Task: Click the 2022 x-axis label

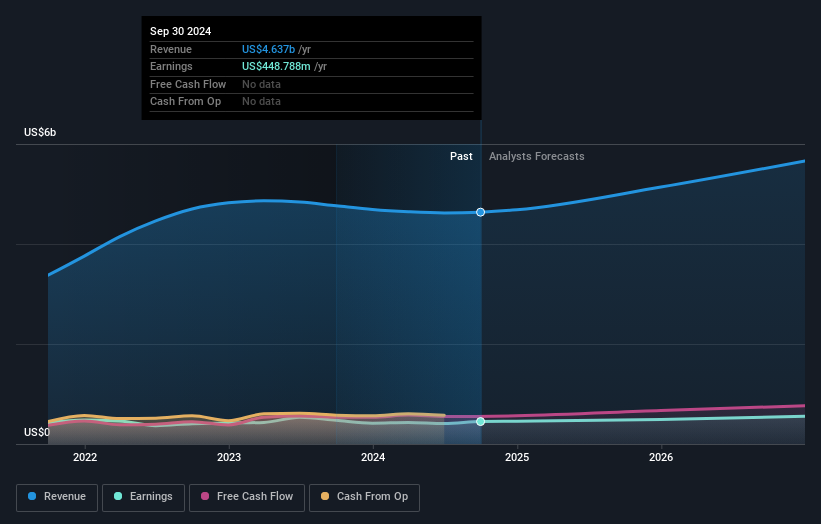Action: click(85, 457)
